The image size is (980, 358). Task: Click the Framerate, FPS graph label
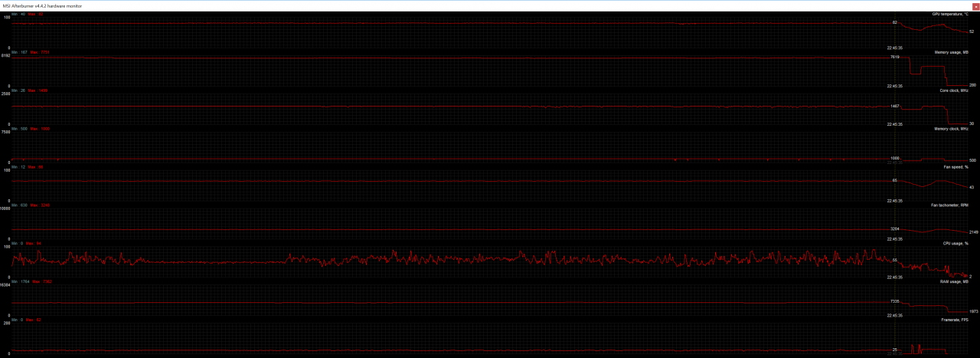pyautogui.click(x=955, y=320)
